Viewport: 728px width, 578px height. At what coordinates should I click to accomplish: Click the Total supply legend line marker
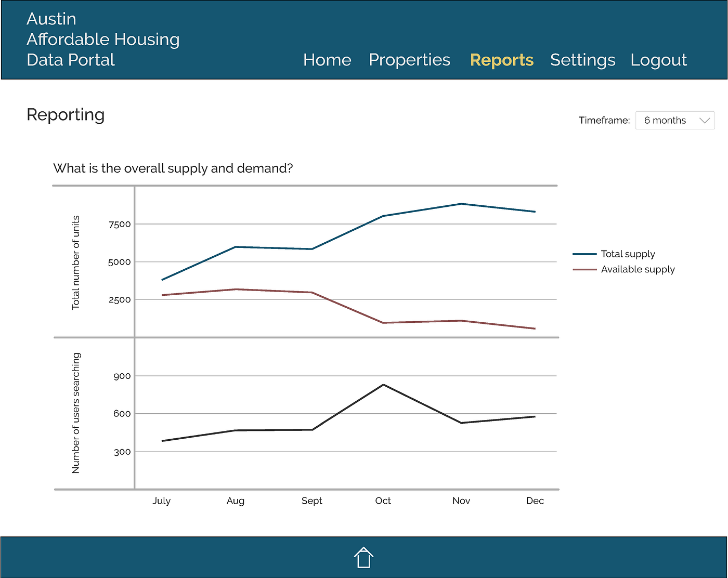pyautogui.click(x=584, y=254)
